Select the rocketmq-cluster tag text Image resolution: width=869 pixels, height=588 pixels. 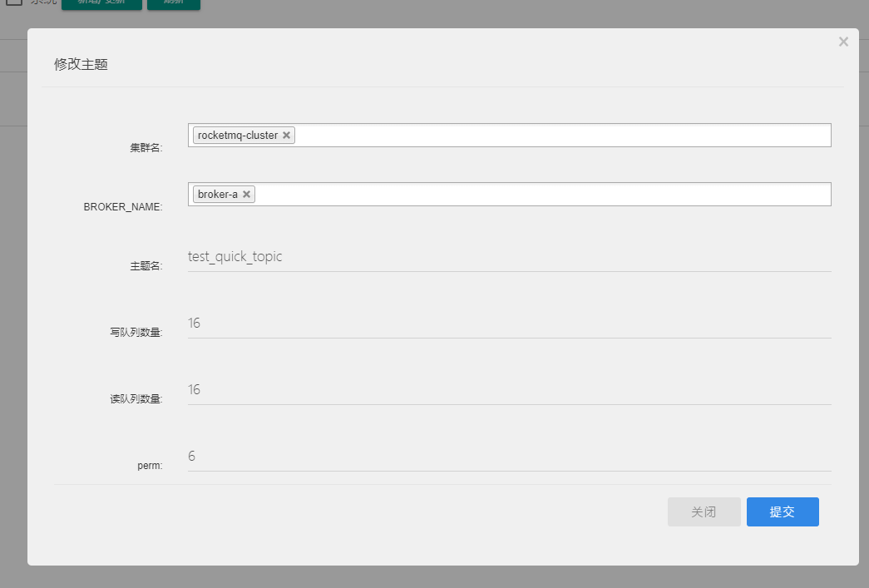[237, 136]
